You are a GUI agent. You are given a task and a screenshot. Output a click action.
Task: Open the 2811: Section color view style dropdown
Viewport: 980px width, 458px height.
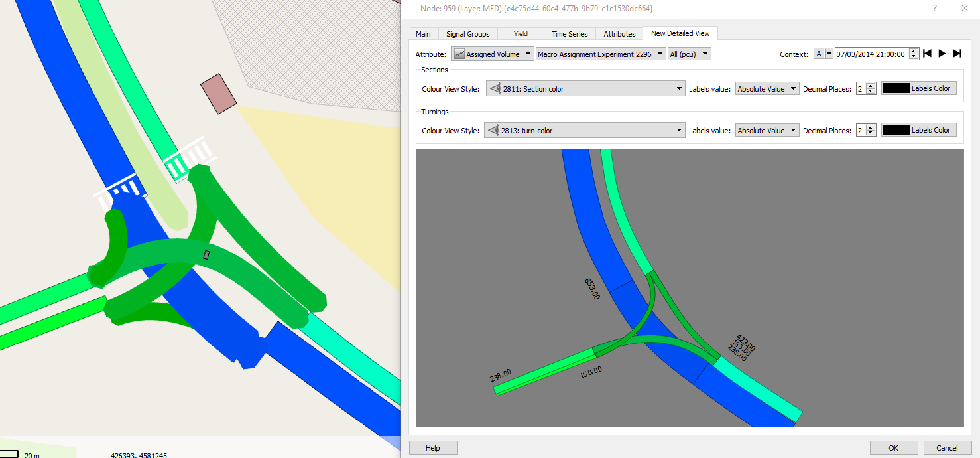coord(585,89)
